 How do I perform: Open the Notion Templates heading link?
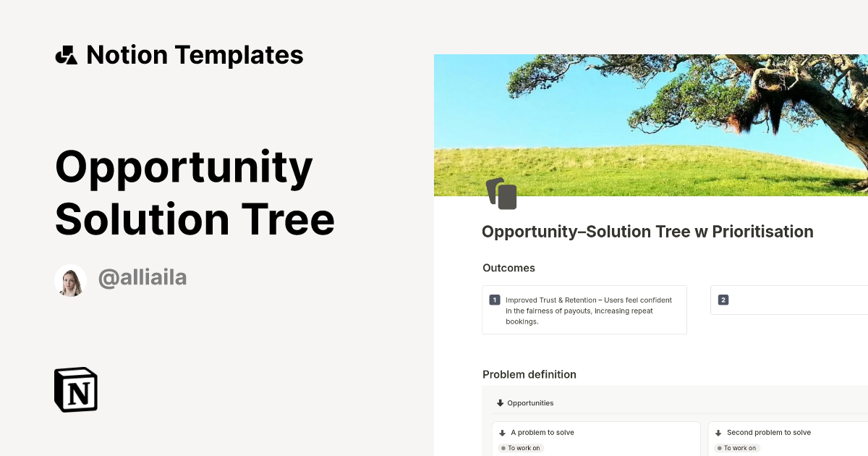click(195, 54)
